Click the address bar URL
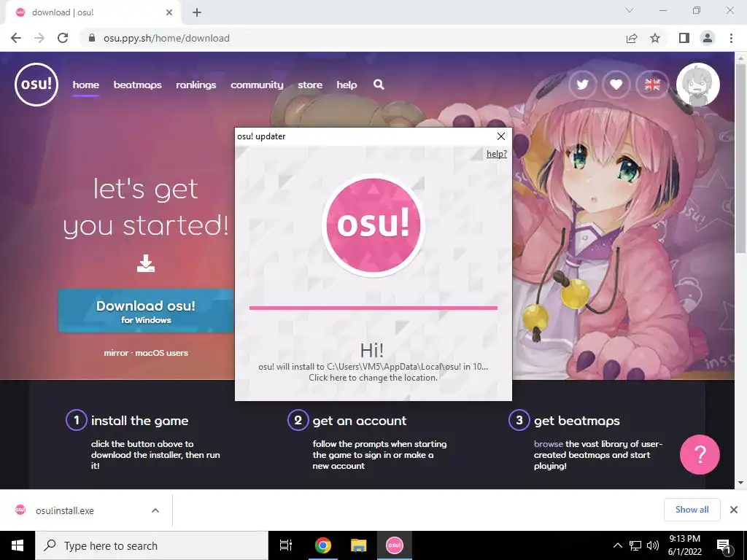Image resolution: width=747 pixels, height=560 pixels. coord(166,38)
